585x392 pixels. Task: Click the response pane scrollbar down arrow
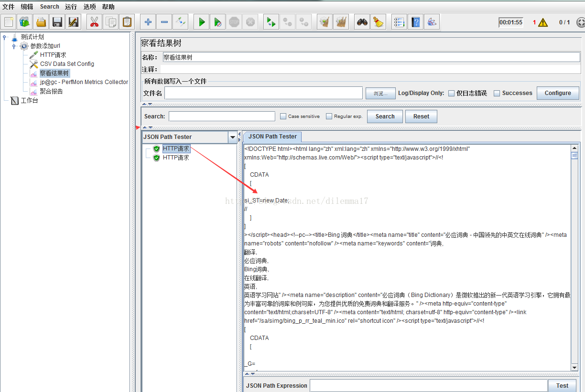click(x=574, y=367)
